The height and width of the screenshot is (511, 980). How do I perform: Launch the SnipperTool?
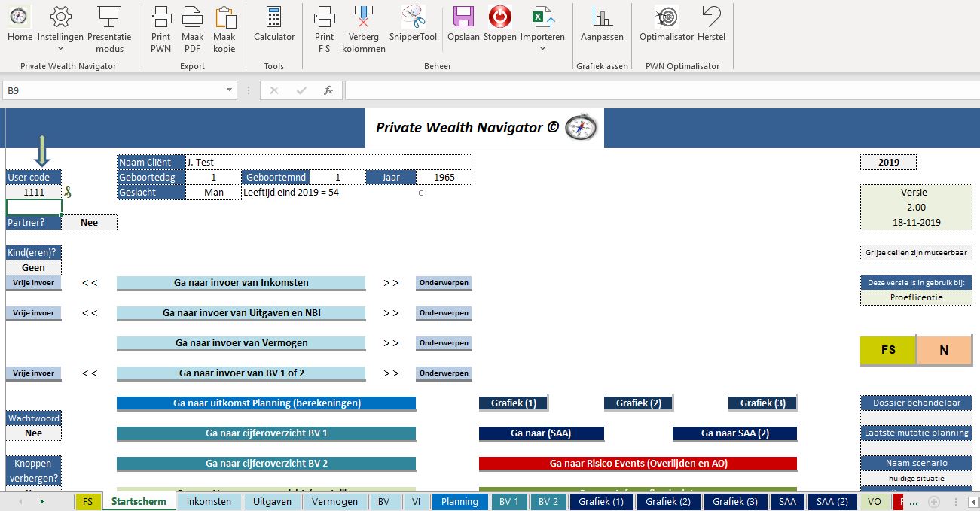(x=413, y=17)
